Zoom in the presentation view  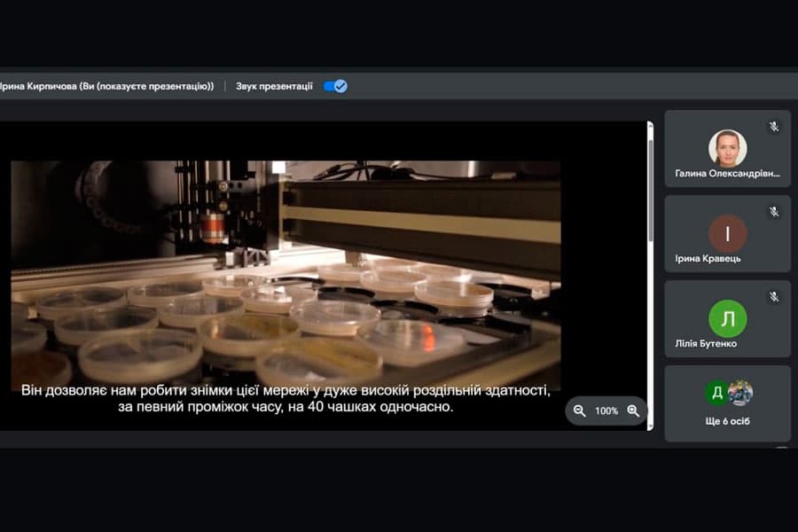pyautogui.click(x=633, y=411)
